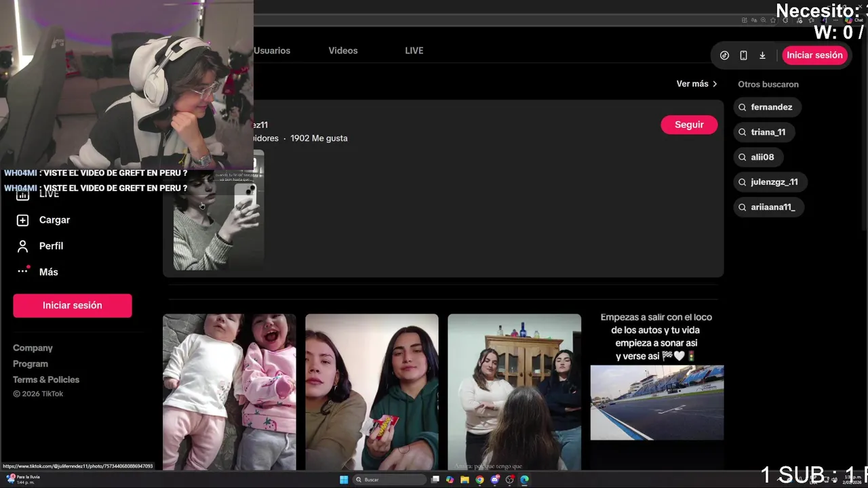Search suggestion alii08
The height and width of the screenshot is (488, 868).
[758, 157]
